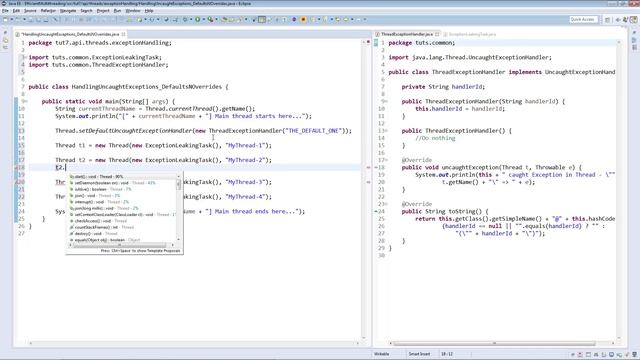Close the ThreadExceptionHandler.java editor tab
Screen dimensions: 640x360
437,34
